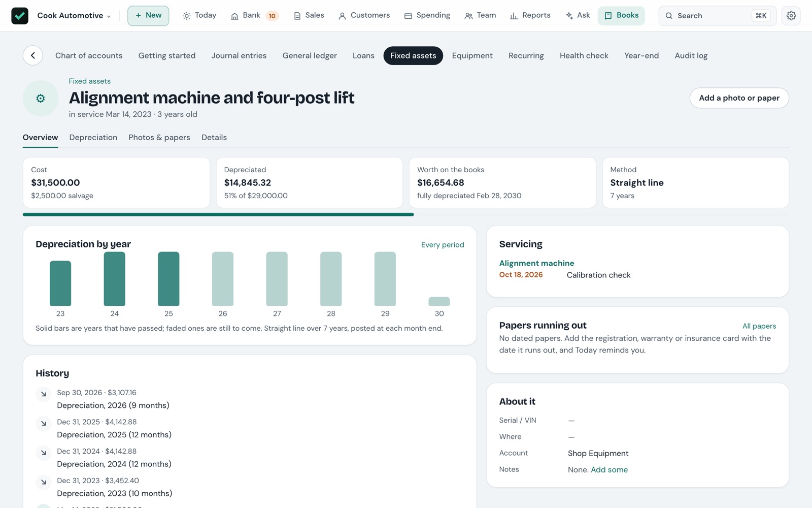Open the Sales section
This screenshot has width=812, height=508.
point(309,15)
